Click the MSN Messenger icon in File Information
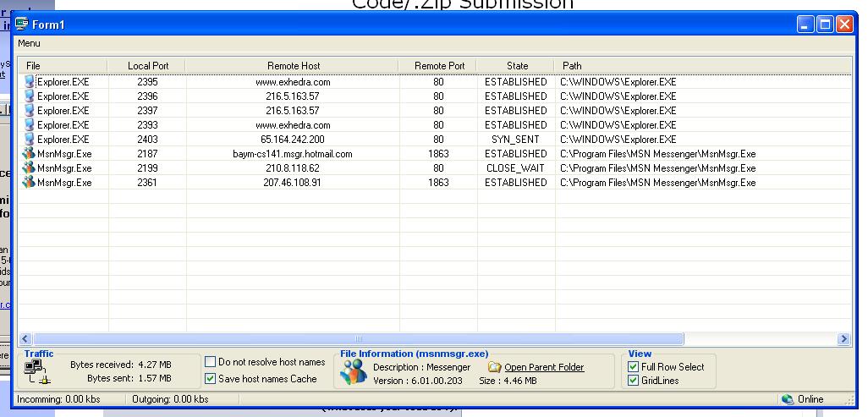 pyautogui.click(x=354, y=371)
